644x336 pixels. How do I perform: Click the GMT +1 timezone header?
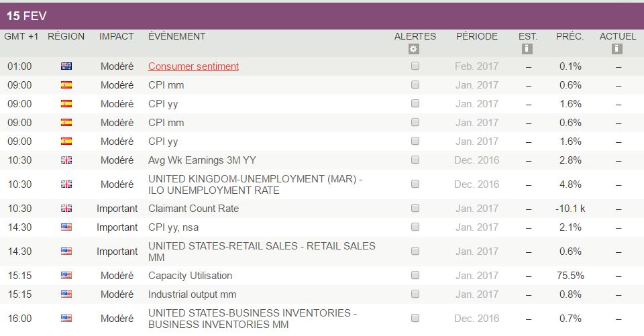pyautogui.click(x=21, y=36)
